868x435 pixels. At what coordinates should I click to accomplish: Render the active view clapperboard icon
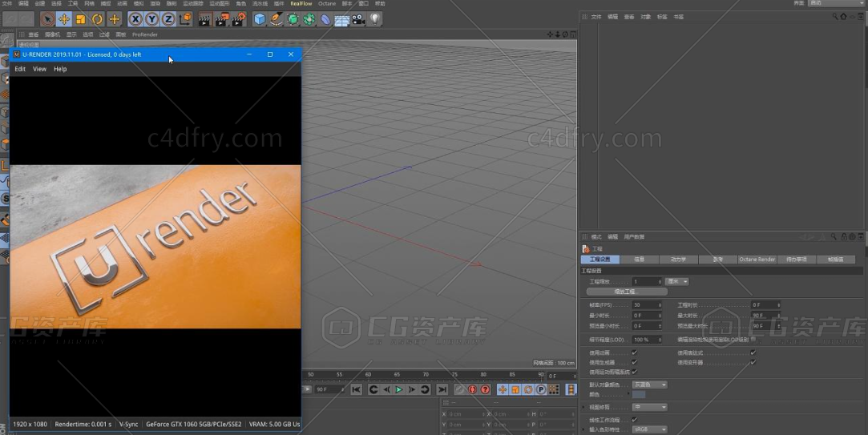click(205, 19)
